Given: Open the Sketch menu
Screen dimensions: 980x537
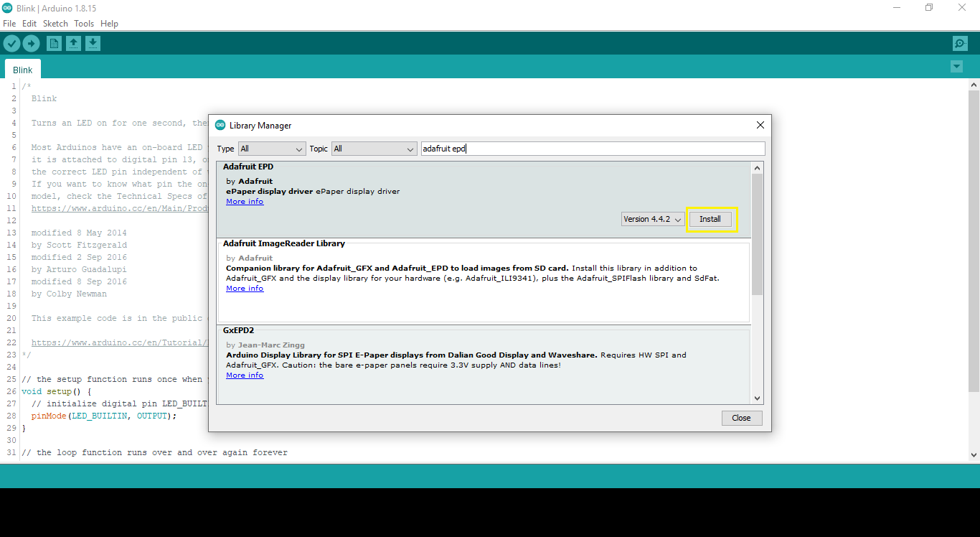Looking at the screenshot, I should pos(55,24).
